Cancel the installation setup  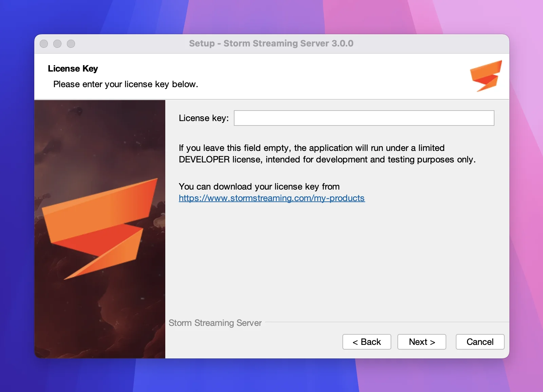point(480,342)
